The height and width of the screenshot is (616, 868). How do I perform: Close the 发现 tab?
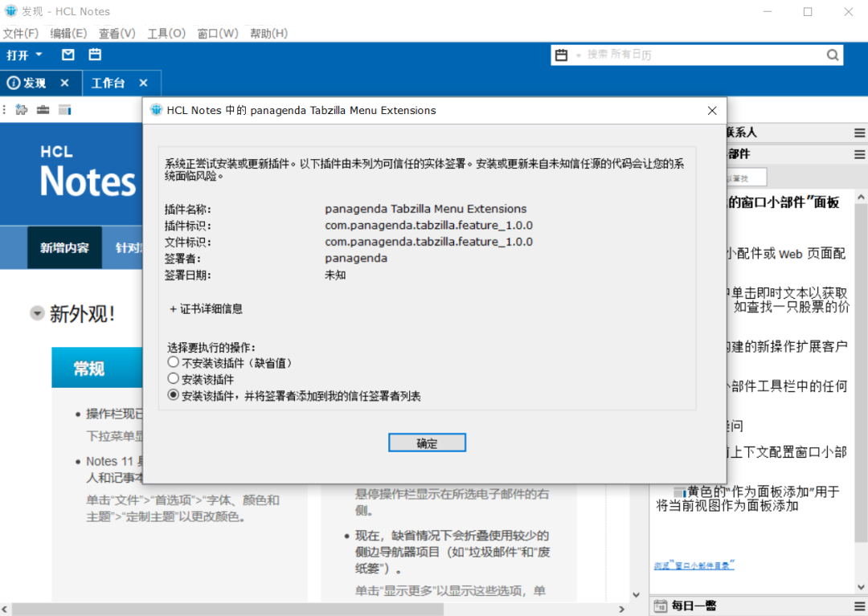[x=65, y=83]
